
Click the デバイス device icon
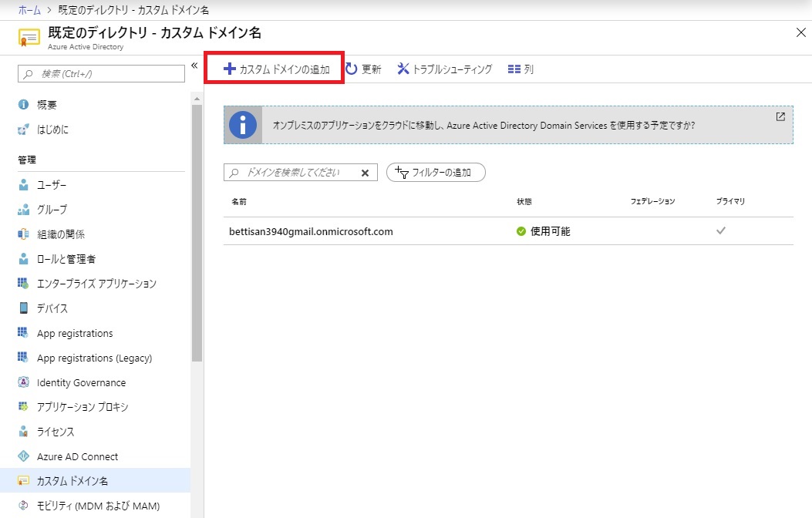[23, 308]
